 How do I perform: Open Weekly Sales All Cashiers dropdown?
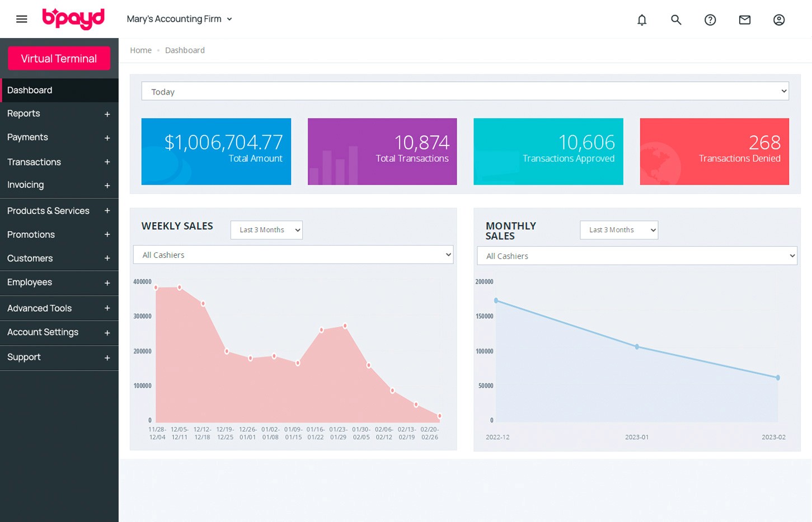293,255
